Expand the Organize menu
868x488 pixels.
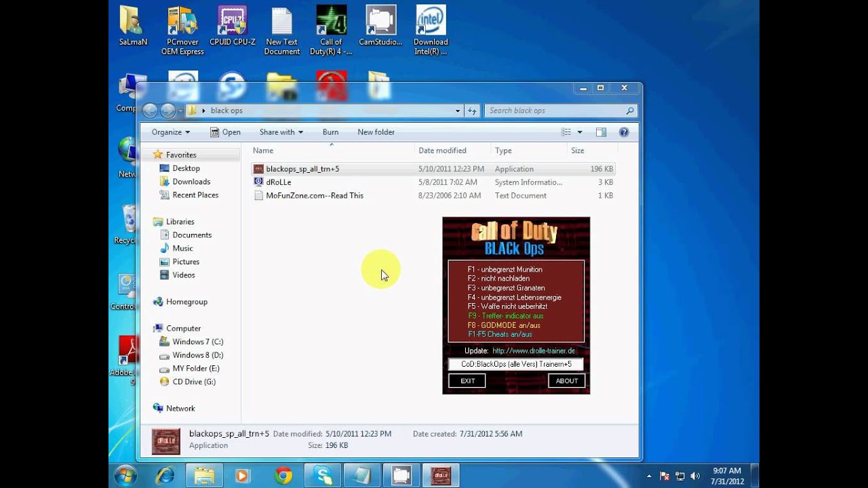pyautogui.click(x=171, y=132)
